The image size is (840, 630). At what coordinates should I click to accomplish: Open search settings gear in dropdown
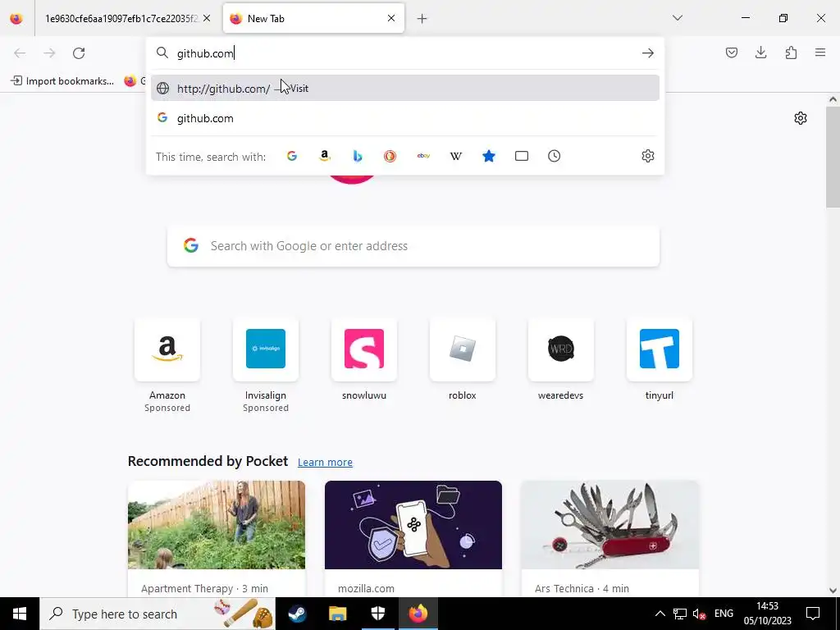click(x=648, y=156)
